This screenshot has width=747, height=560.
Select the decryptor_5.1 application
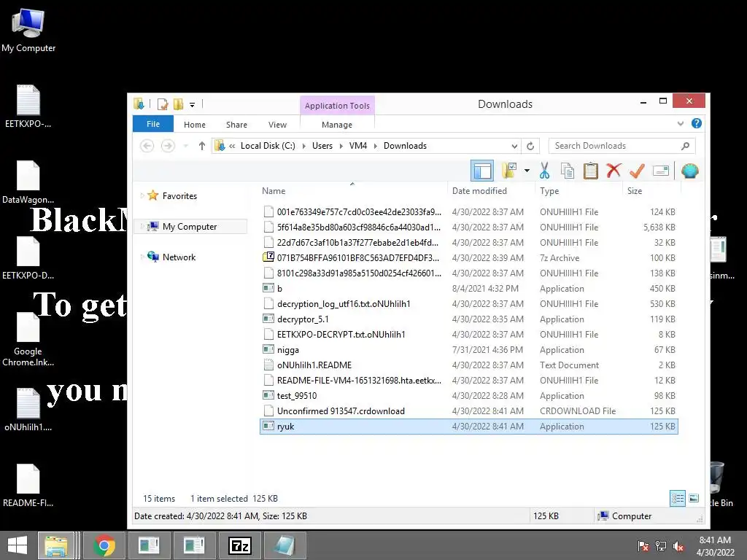[x=469, y=319]
